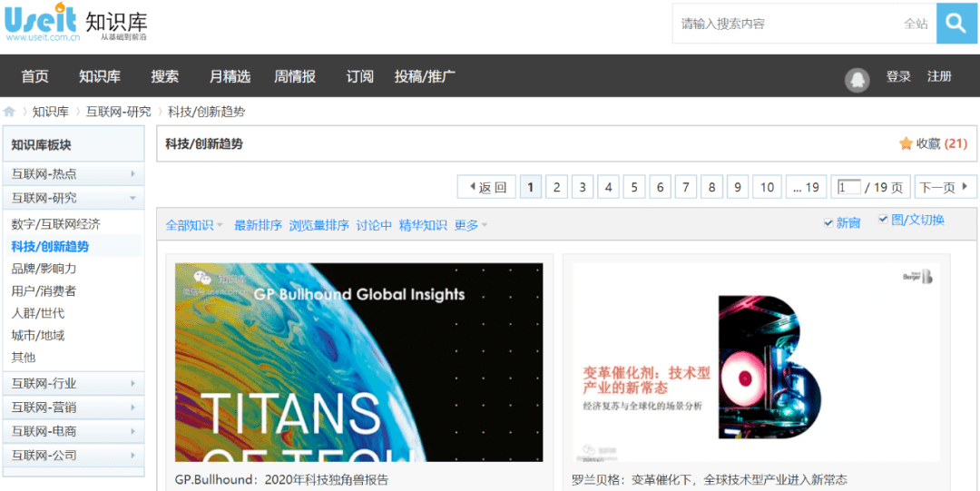
Task: Jump to last page ... 19
Action: [x=807, y=187]
